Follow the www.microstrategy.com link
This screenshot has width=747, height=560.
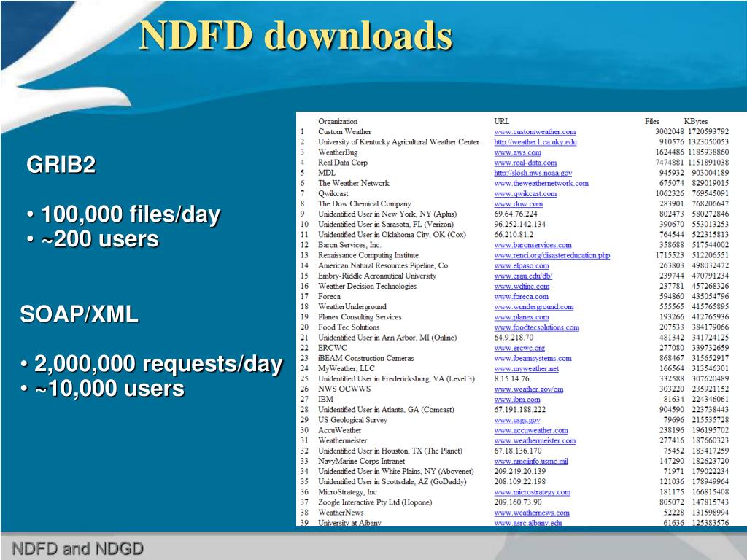pyautogui.click(x=532, y=492)
